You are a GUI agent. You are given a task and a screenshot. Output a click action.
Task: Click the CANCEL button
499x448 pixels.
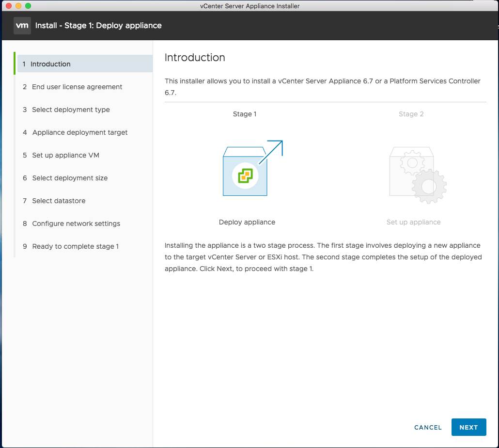428,427
